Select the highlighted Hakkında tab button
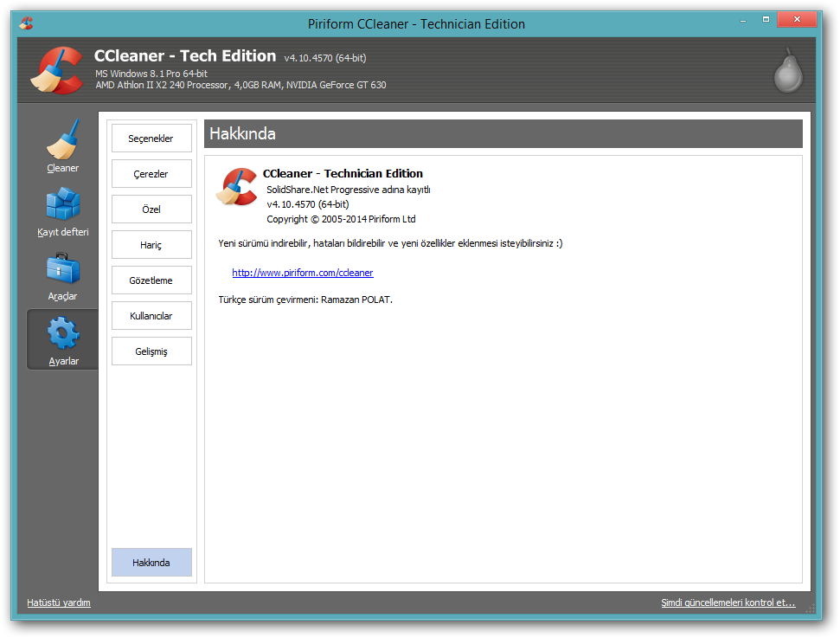The height and width of the screenshot is (638, 840). [151, 563]
